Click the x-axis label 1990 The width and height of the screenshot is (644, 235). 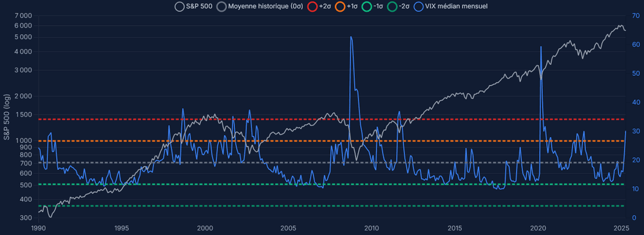coord(38,228)
